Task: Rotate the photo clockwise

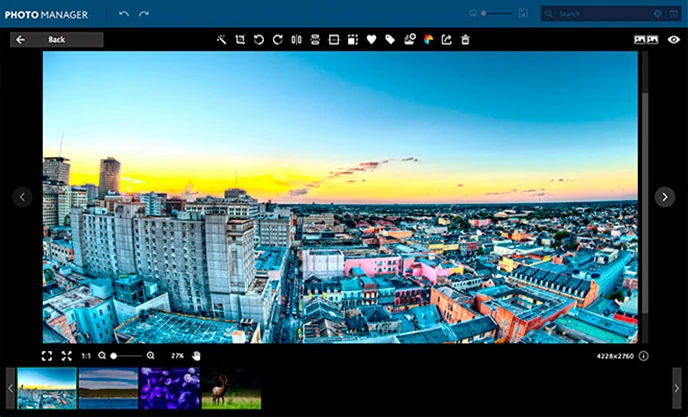Action: 277,40
